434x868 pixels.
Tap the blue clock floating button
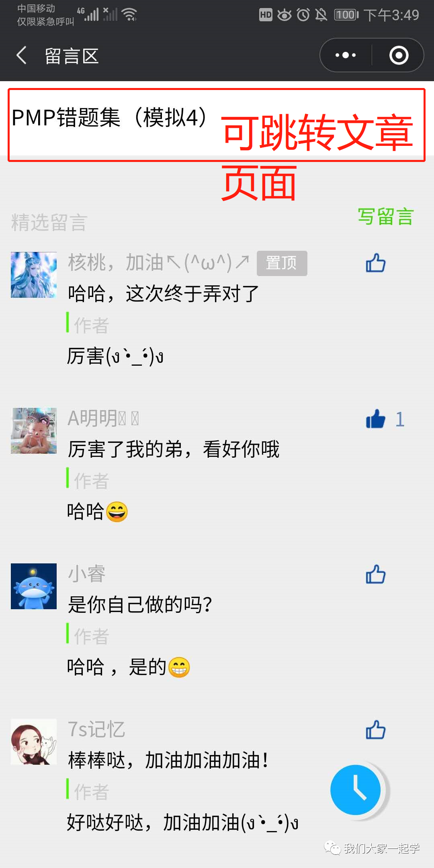click(x=356, y=790)
